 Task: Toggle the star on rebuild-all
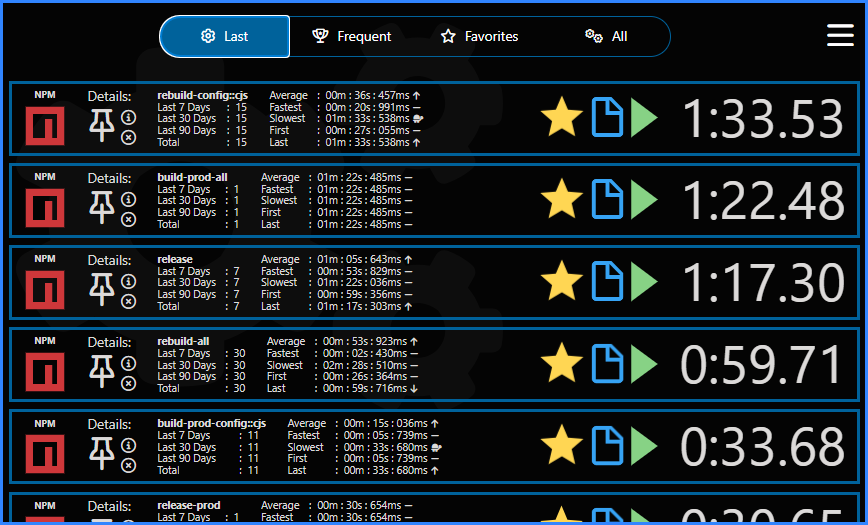point(562,364)
